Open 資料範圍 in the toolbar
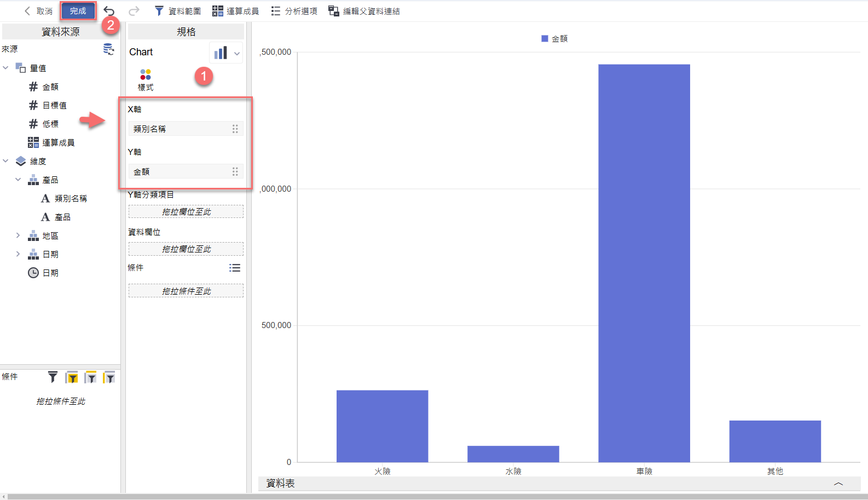The width and height of the screenshot is (868, 500). point(178,11)
